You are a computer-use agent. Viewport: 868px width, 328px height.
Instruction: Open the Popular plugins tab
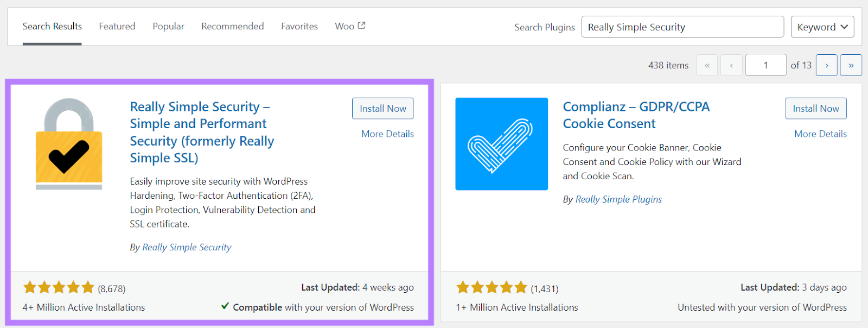(x=168, y=26)
